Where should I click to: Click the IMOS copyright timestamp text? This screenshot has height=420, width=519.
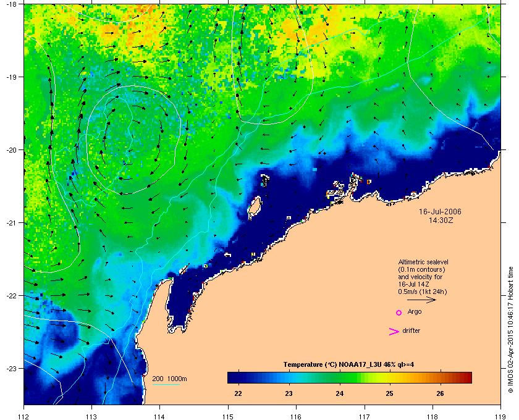coord(511,330)
